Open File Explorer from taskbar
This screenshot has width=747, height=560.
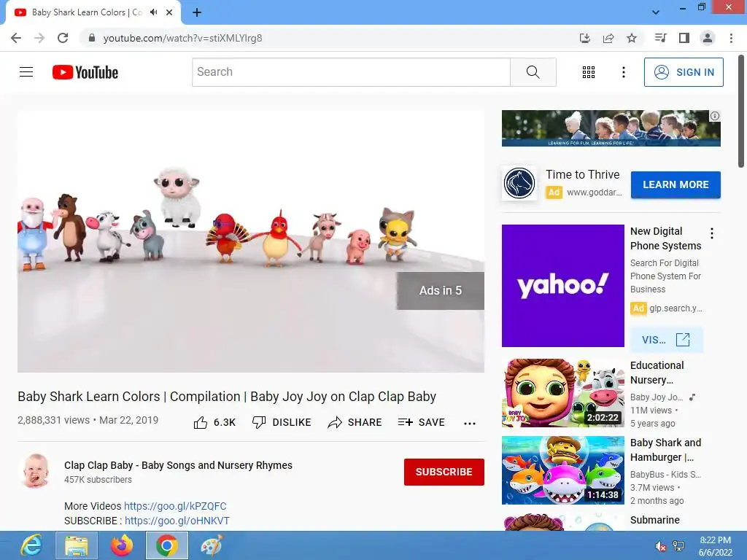click(77, 545)
